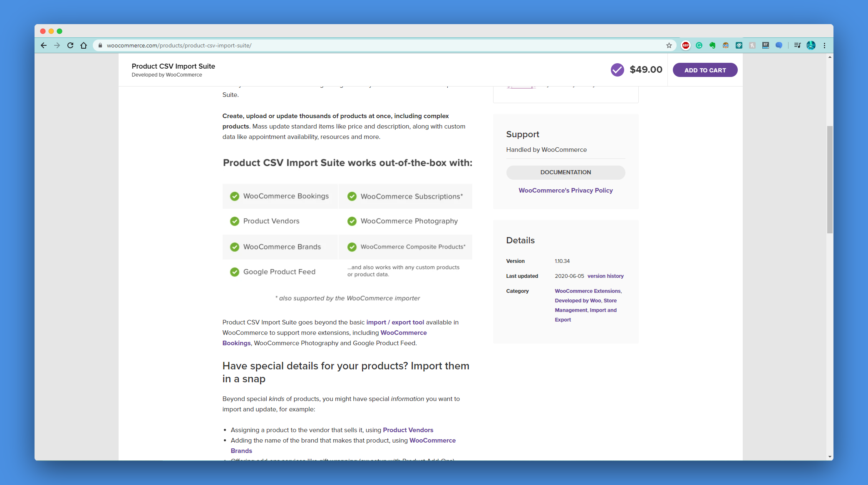Click the gray Honey extension icon

pos(752,45)
